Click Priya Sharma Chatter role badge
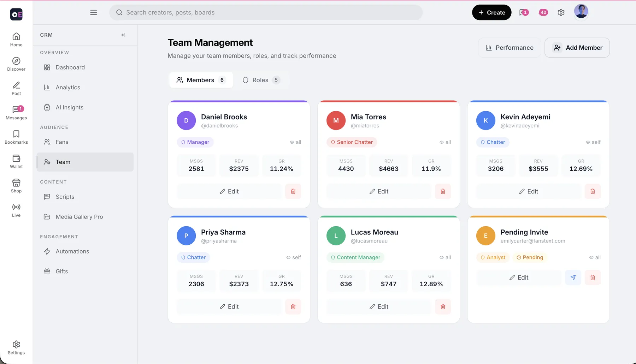The height and width of the screenshot is (364, 636). coord(193,257)
